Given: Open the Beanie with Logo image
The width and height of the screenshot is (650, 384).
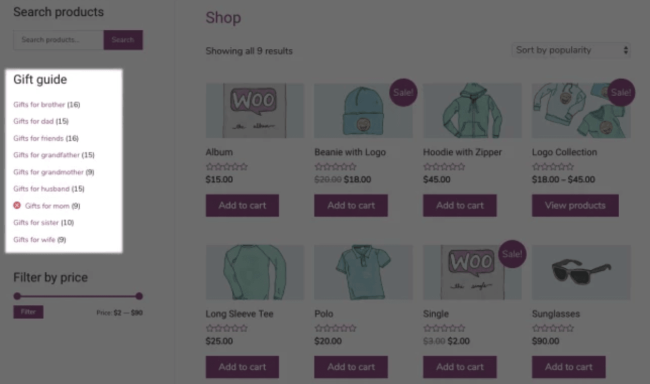Looking at the screenshot, I should pyautogui.click(x=363, y=110).
